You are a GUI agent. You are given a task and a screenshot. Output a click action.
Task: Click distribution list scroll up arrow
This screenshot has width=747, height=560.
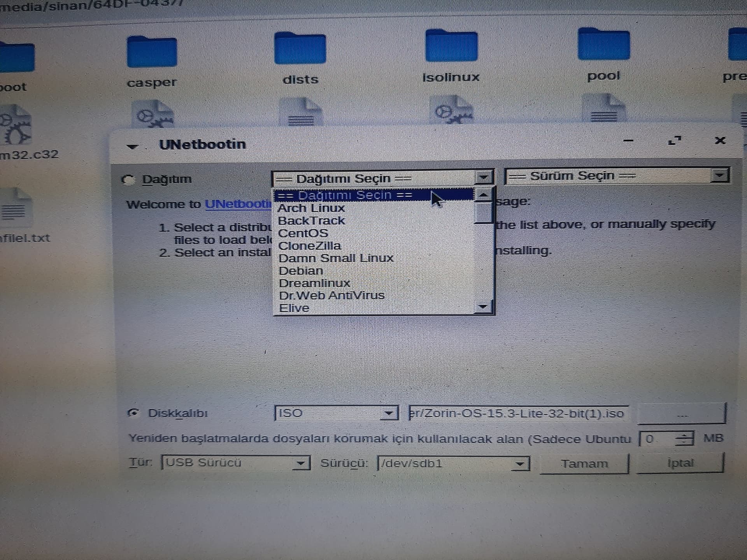(x=483, y=194)
